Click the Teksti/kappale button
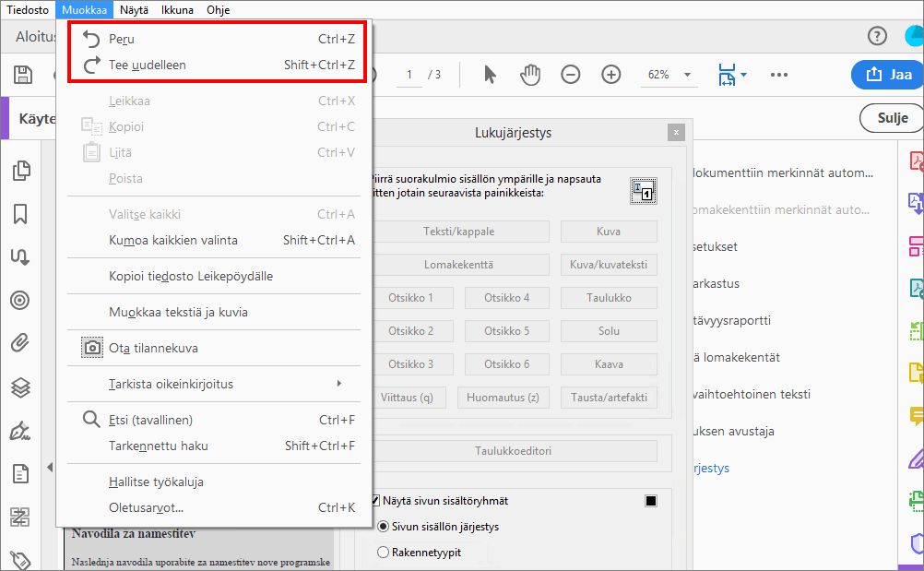The width and height of the screenshot is (924, 571). [459, 232]
